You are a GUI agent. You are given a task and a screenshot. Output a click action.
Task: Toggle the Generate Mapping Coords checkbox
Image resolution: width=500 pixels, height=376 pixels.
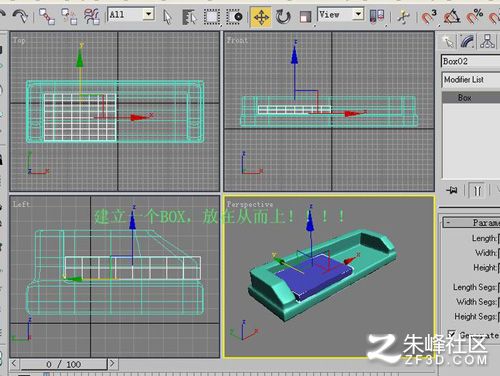pos(452,334)
